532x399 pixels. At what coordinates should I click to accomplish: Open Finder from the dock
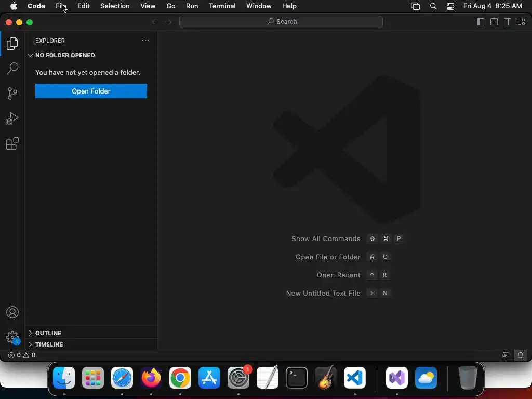[64, 378]
